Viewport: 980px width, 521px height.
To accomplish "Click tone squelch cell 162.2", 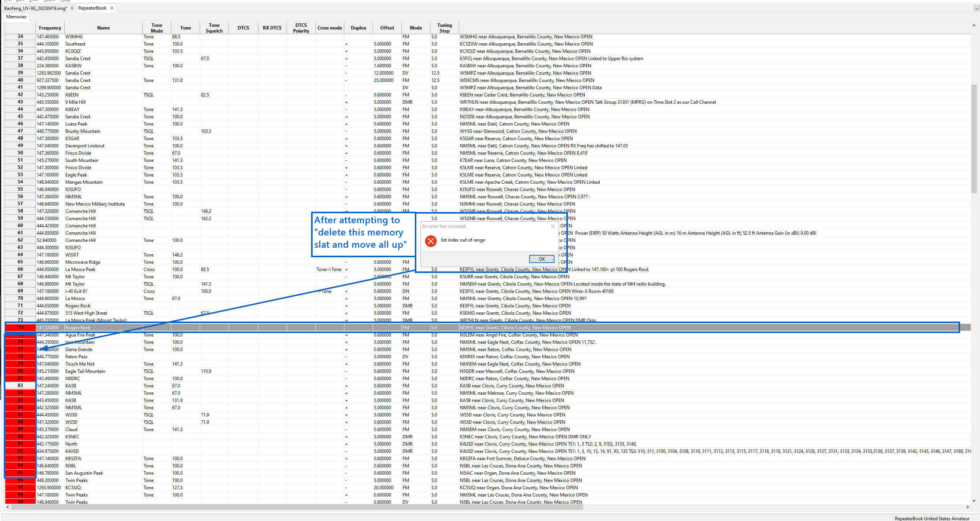I will (x=214, y=219).
